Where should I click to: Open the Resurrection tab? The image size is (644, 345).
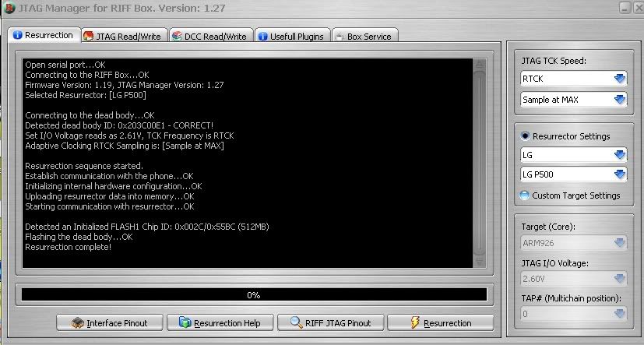(x=44, y=35)
